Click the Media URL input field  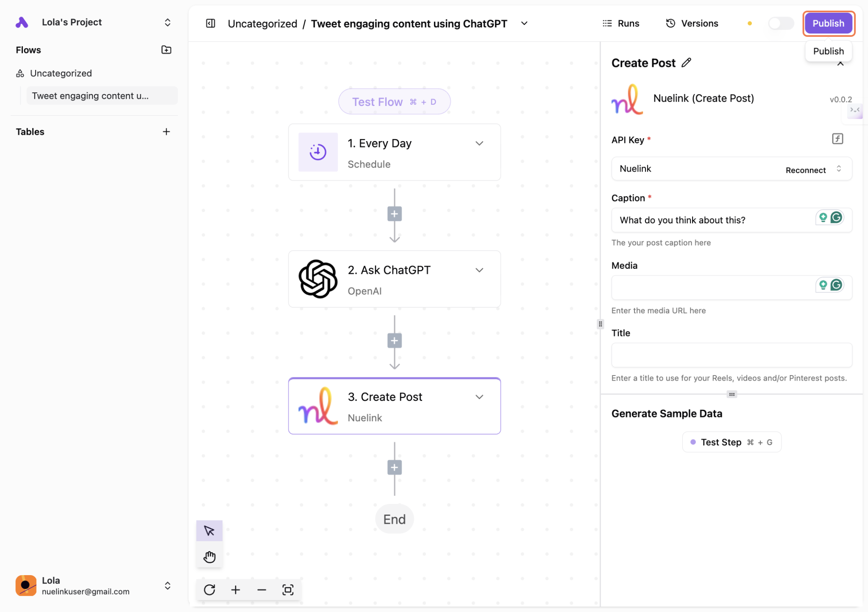click(712, 287)
